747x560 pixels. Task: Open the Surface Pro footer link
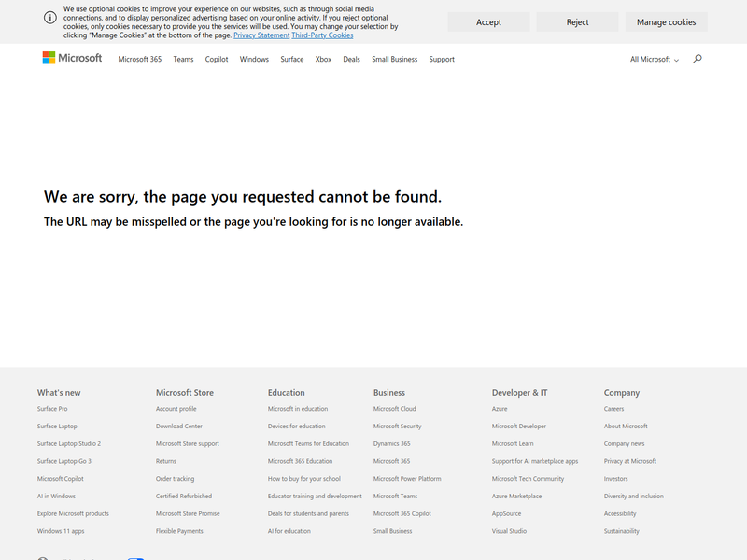point(52,409)
